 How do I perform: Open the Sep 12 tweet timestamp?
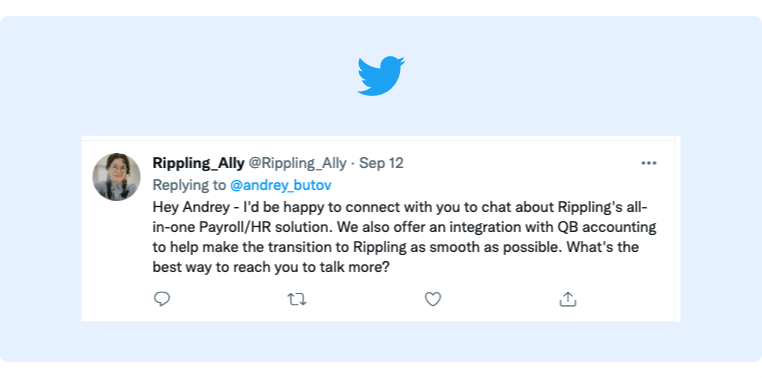pos(381,163)
